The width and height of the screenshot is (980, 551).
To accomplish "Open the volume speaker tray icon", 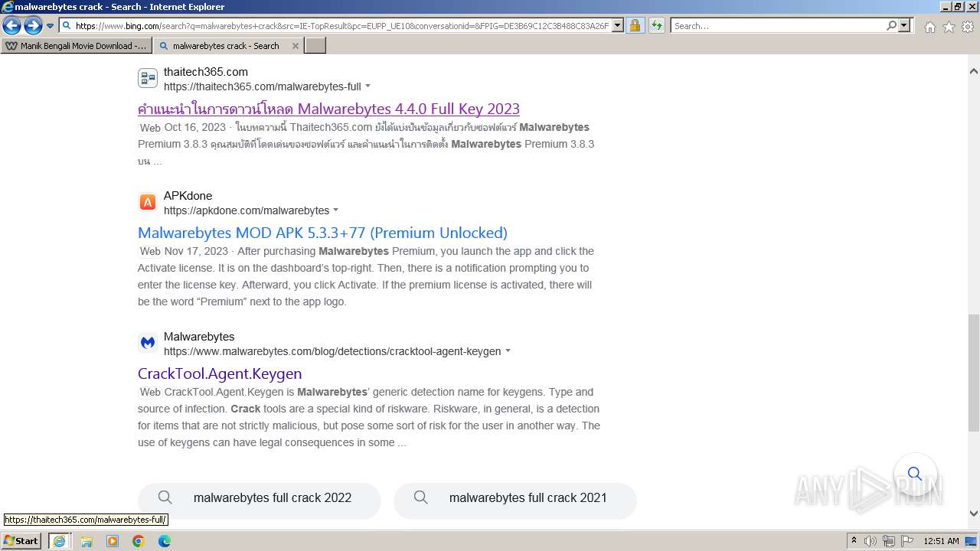I will pyautogui.click(x=871, y=541).
